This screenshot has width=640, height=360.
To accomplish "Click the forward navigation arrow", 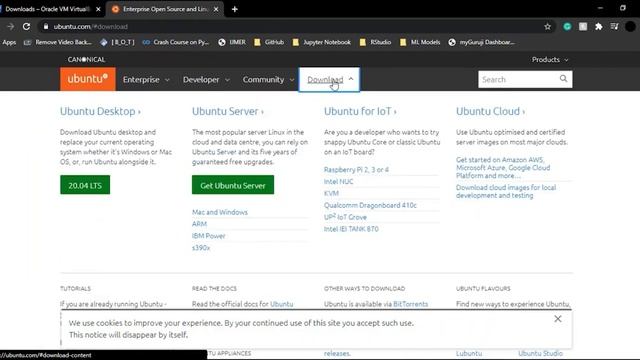I will pos(11,27).
